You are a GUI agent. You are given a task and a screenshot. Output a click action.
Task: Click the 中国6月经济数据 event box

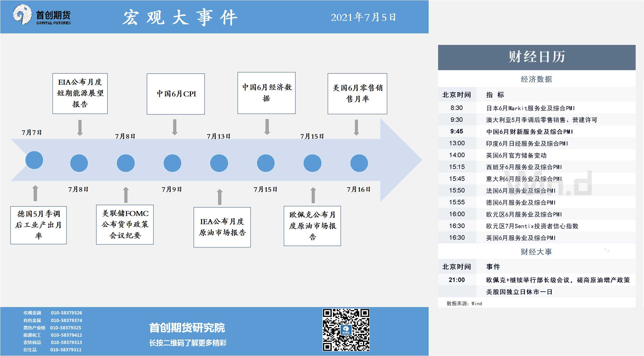[266, 93]
